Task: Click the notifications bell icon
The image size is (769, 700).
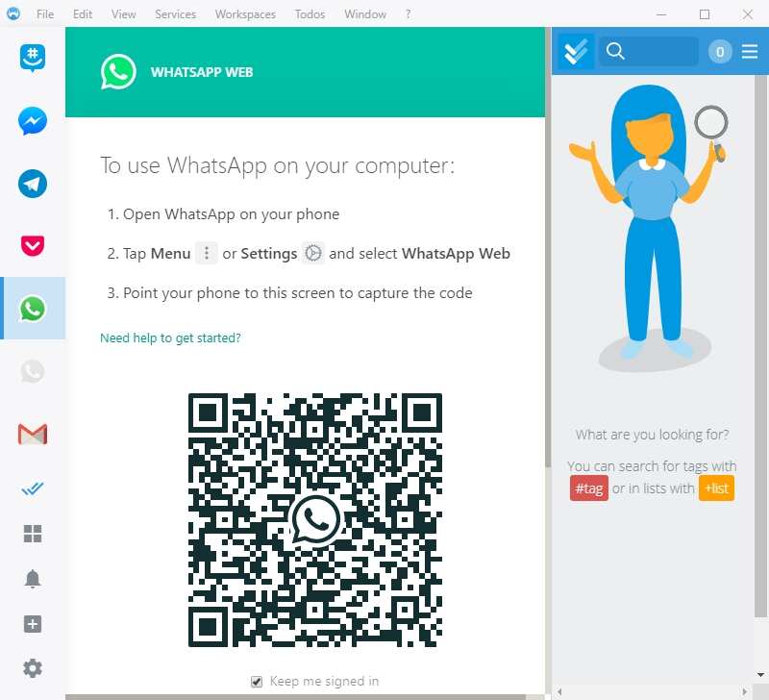Action: point(32,579)
